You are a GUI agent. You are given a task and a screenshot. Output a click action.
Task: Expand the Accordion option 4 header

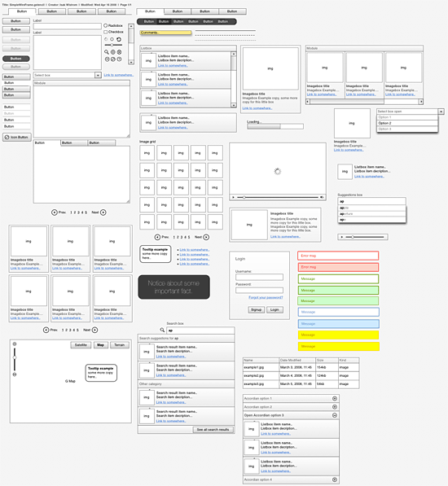291,479
